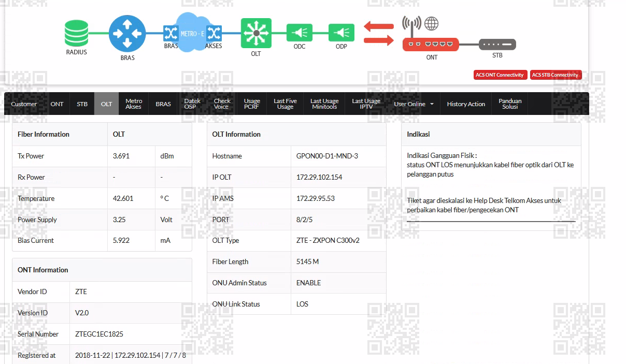The height and width of the screenshot is (364, 626).
Task: Click IP AMS value 172.29.95.53
Action: [316, 198]
